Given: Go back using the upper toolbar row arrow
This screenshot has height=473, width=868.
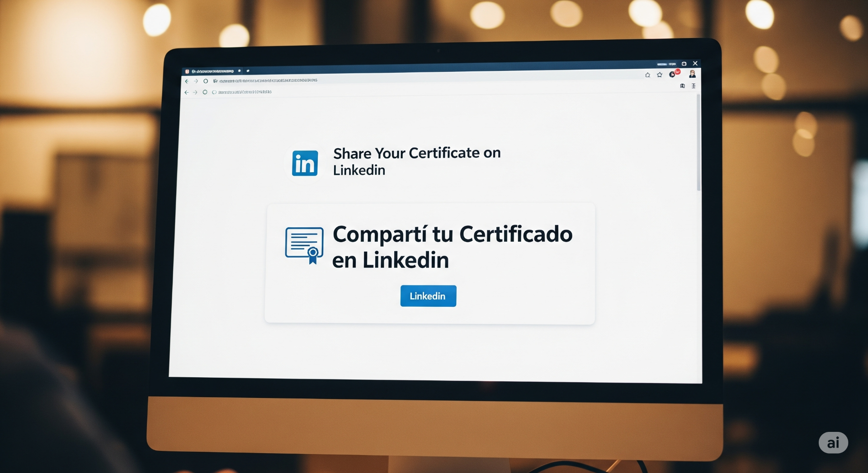Looking at the screenshot, I should point(187,81).
